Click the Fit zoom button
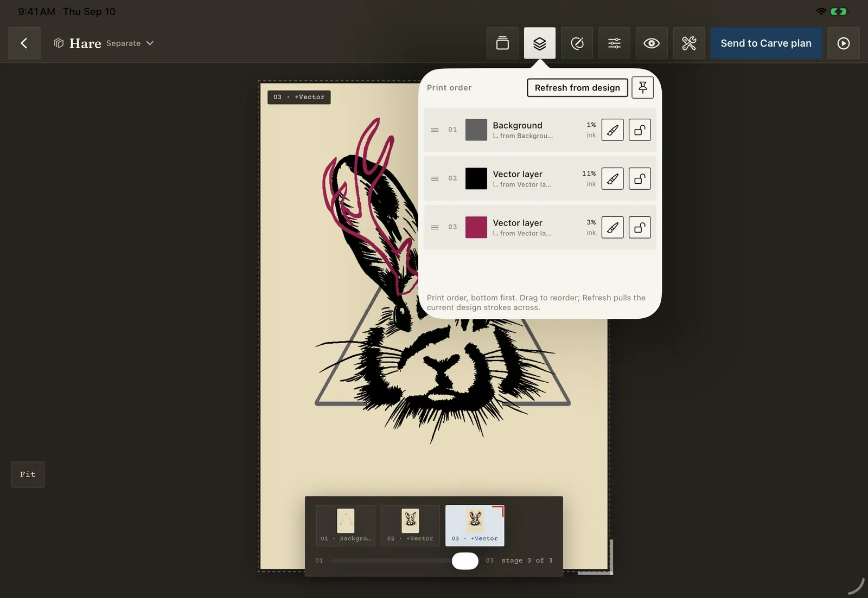868x598 pixels. point(28,474)
